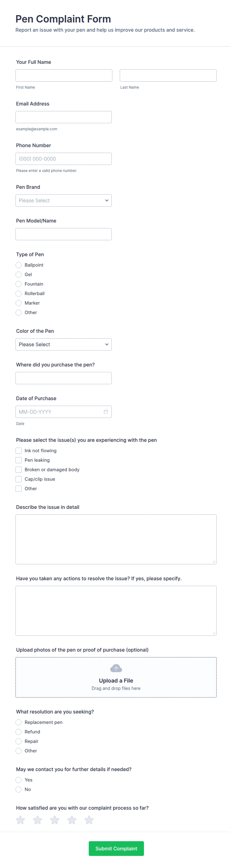The image size is (230, 868).
Task: Click the calendar icon in Date of Purchase
Action: coord(106,412)
